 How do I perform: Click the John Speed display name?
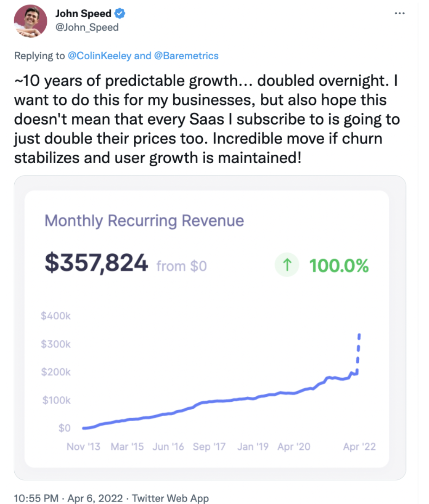pos(83,14)
